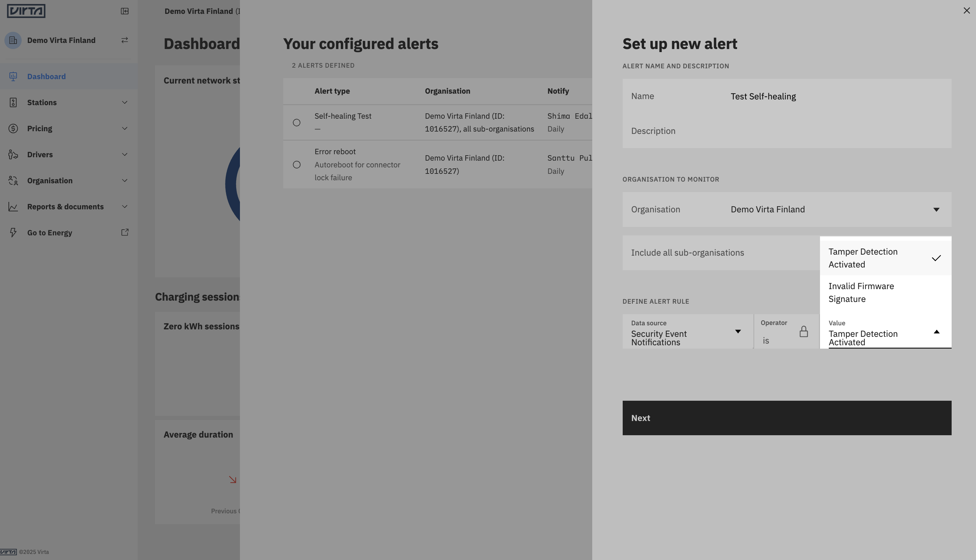
Task: Choose Tamper Detection Activated from the Value list
Action: tap(886, 258)
